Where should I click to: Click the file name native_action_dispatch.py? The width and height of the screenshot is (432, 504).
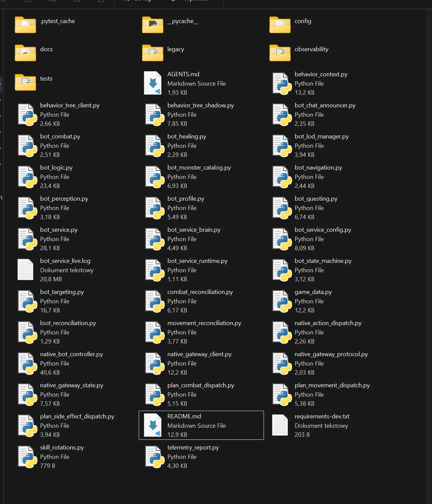click(328, 323)
